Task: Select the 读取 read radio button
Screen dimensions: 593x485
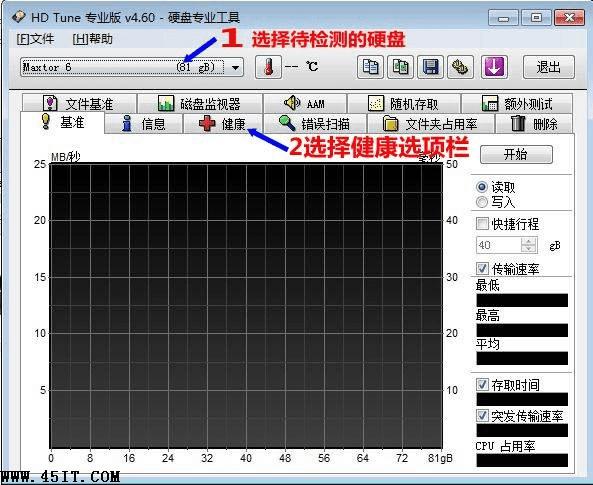Action: tap(482, 187)
